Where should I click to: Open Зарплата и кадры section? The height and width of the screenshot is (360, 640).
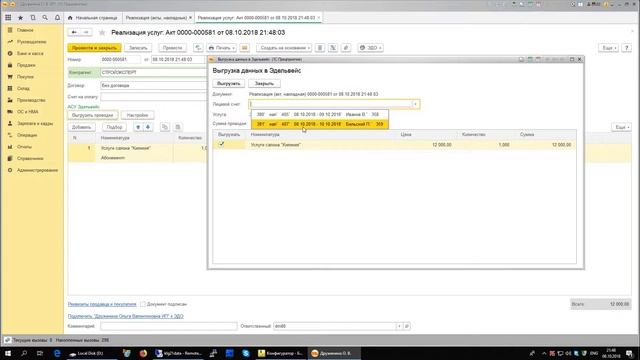click(x=35, y=123)
